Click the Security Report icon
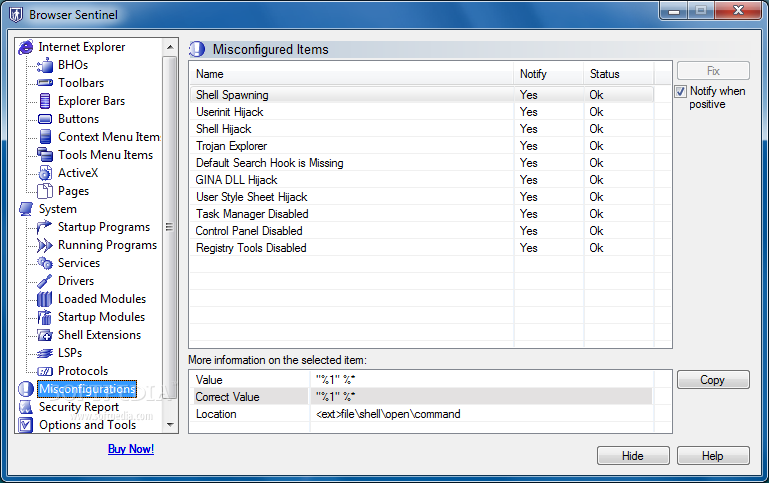Viewport: 769px width, 483px height. (26, 407)
